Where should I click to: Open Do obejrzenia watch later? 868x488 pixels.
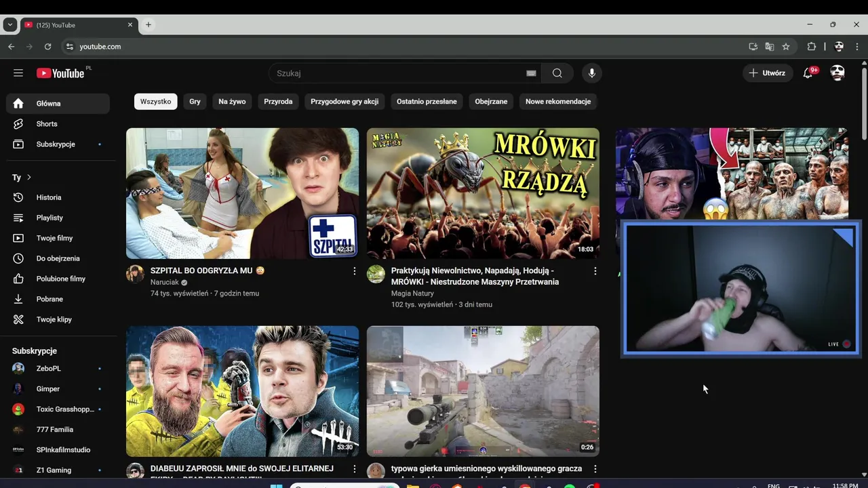[x=58, y=258]
